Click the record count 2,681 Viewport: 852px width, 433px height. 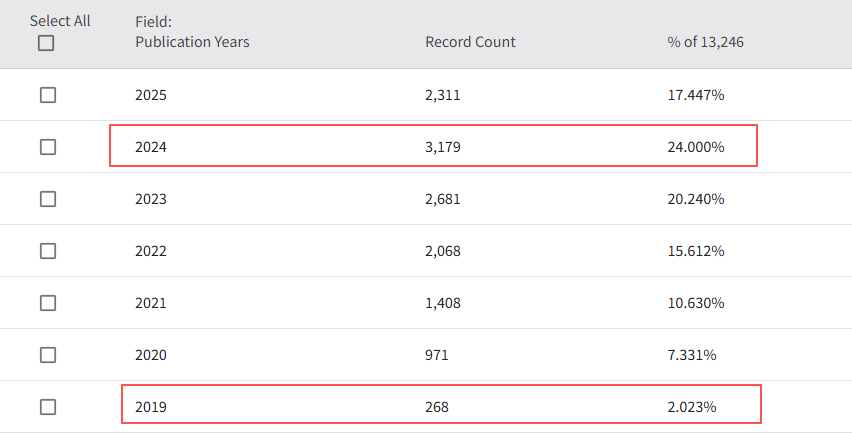click(x=443, y=199)
